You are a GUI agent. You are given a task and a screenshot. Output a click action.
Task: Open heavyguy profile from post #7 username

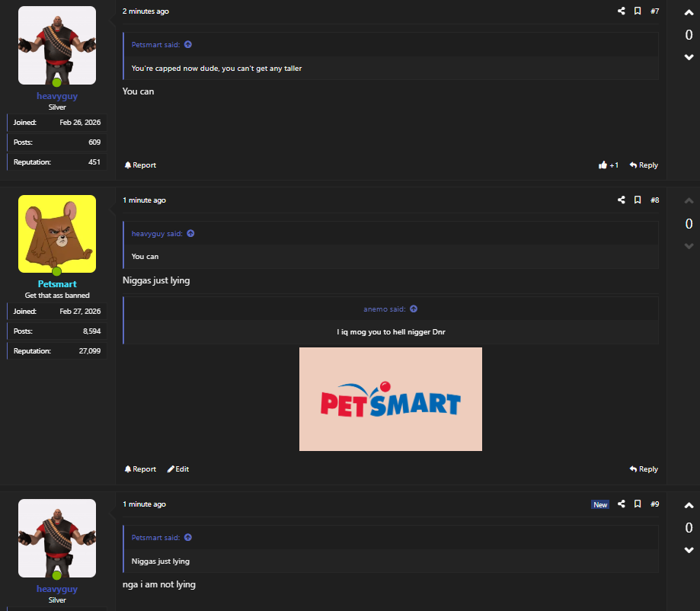[x=57, y=96]
